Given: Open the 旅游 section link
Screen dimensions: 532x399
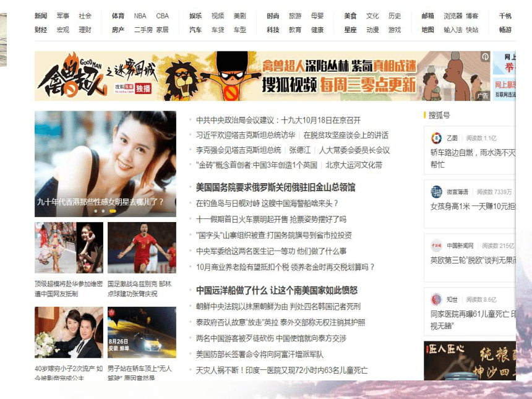Looking at the screenshot, I should point(295,16).
